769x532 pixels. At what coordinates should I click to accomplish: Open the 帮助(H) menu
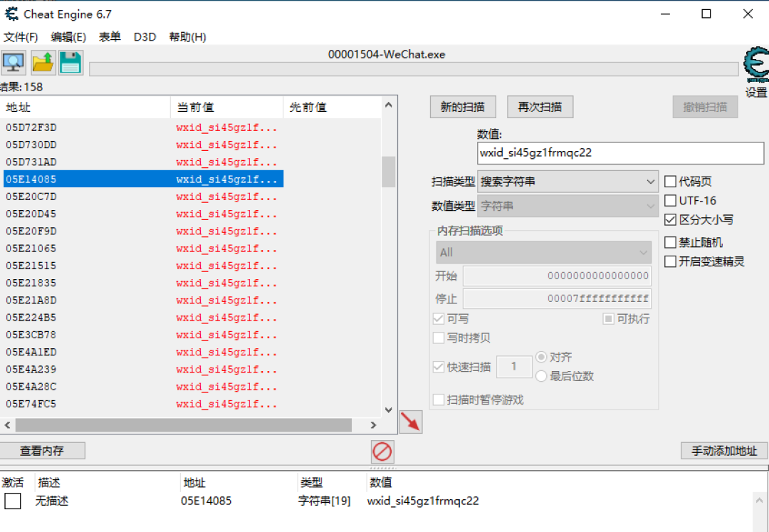coord(187,37)
